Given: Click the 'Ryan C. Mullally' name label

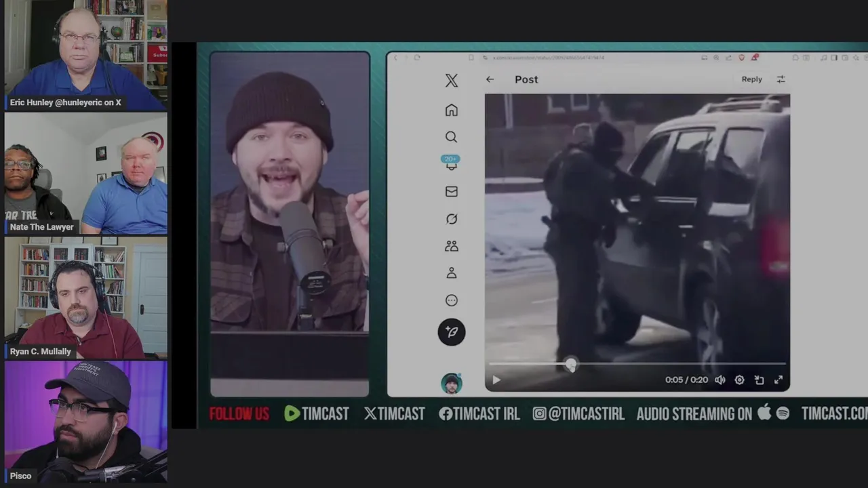Looking at the screenshot, I should [x=40, y=351].
